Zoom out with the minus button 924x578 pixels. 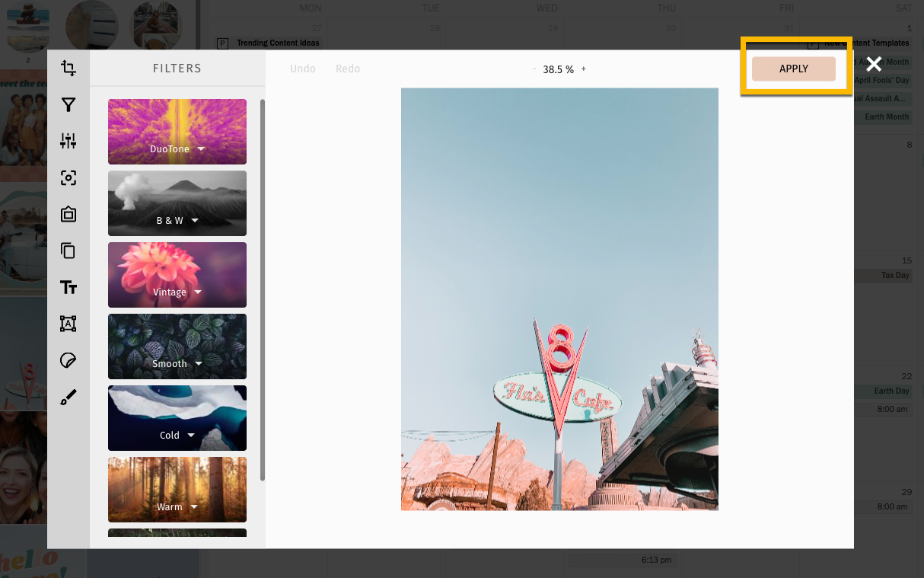click(x=534, y=69)
